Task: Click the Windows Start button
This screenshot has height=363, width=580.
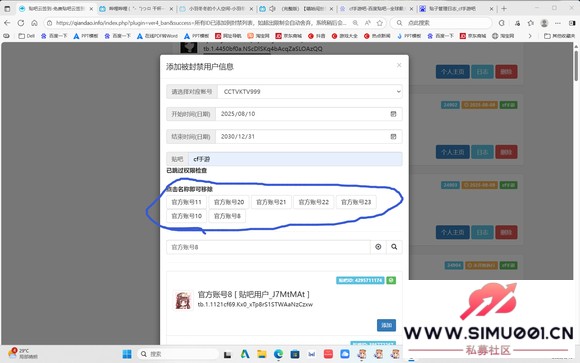Action: tap(127, 354)
